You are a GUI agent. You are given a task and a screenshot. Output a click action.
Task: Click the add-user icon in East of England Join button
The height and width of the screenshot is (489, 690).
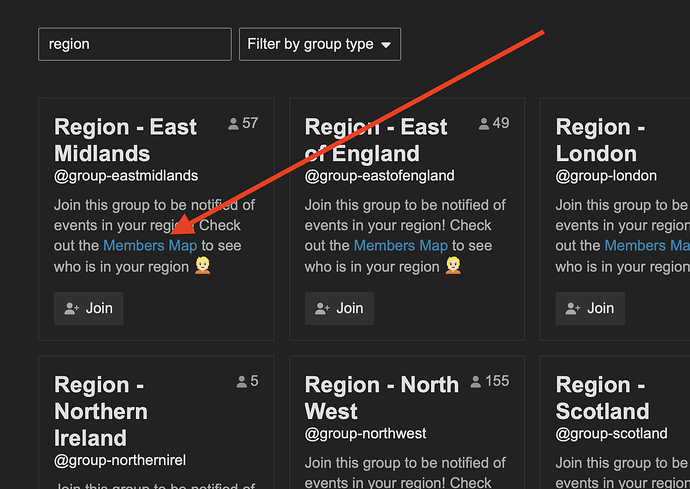click(x=322, y=309)
